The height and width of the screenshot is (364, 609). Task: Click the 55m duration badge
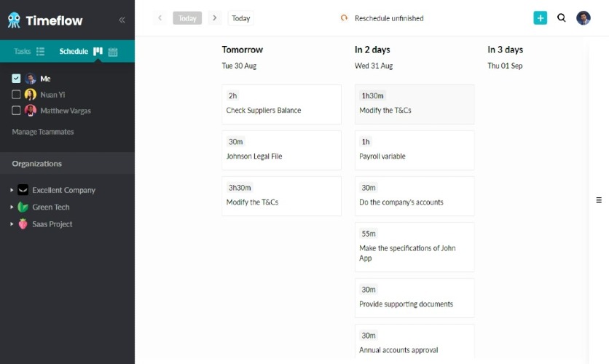pos(369,234)
